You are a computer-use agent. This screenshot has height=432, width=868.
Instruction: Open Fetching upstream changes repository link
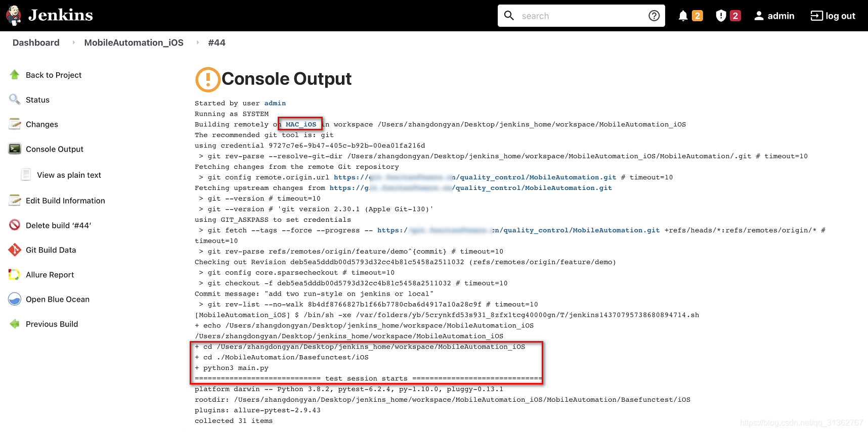click(471, 188)
